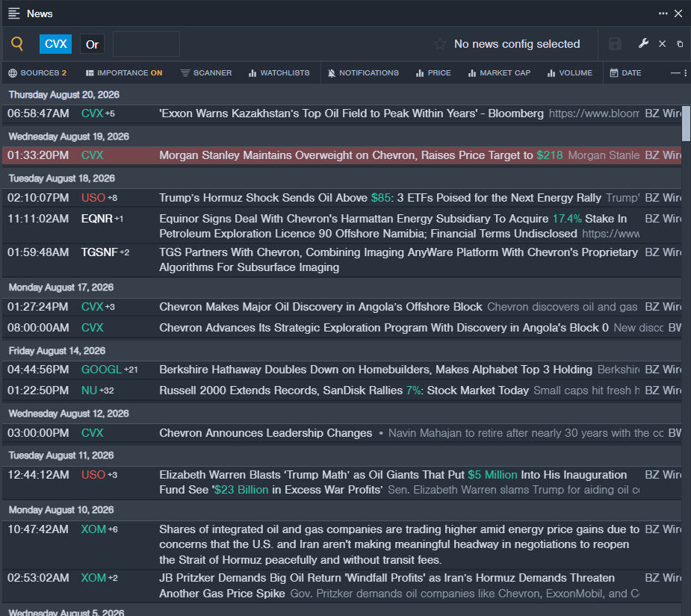691x616 pixels.
Task: Click the copy window icon
Action: [x=680, y=44]
